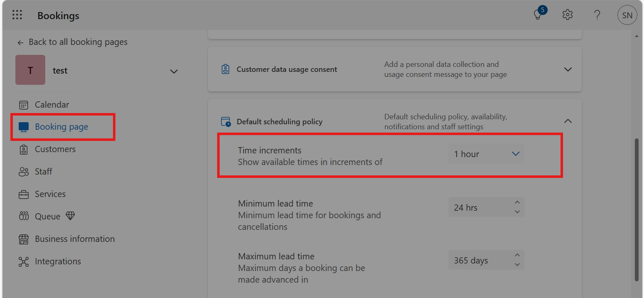Screen dimensions: 644x298
Task: Click the Default scheduling policy clock icon
Action: click(225, 122)
